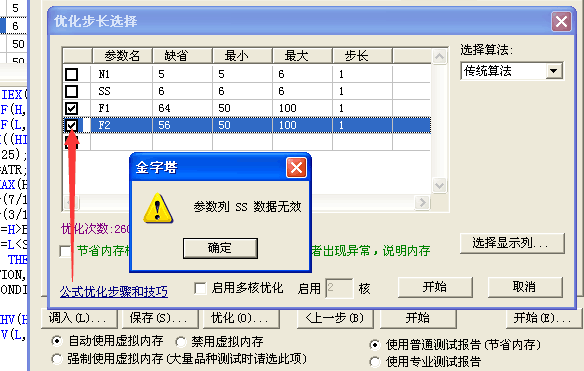This screenshot has width=584, height=371.
Task: Click the 参数名 column header
Action: (122, 56)
